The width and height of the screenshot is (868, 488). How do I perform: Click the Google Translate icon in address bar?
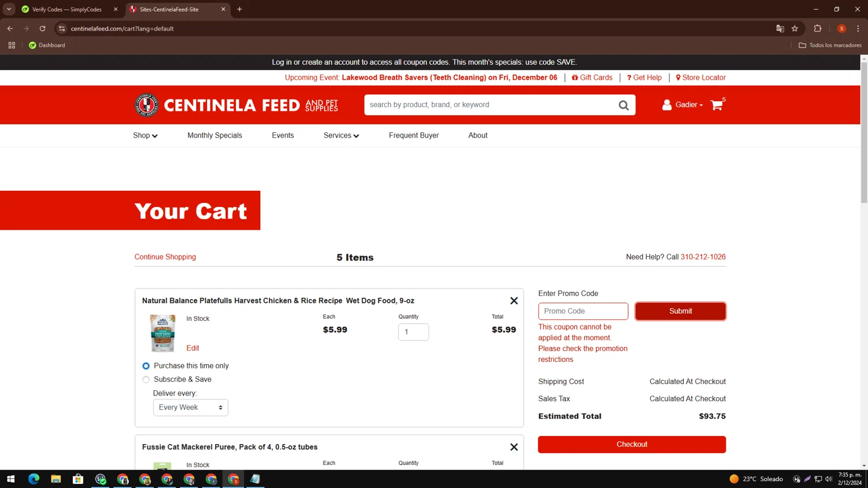pos(780,28)
